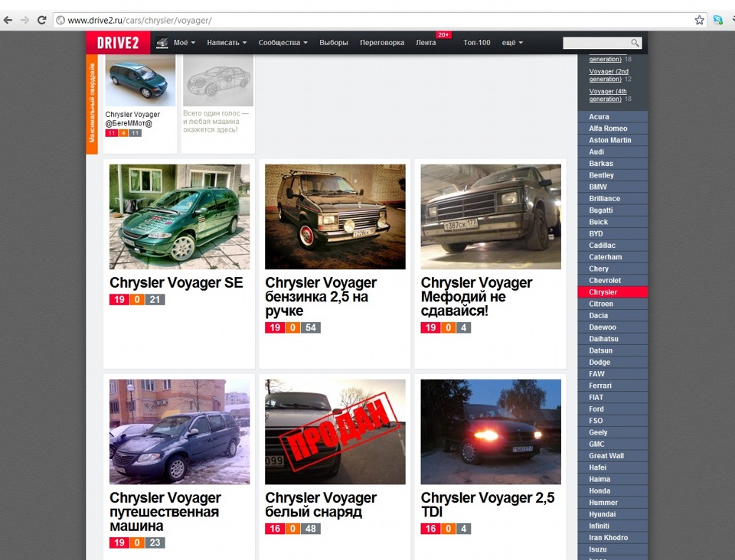
Task: Select Dodge in the brand list
Action: 612,363
